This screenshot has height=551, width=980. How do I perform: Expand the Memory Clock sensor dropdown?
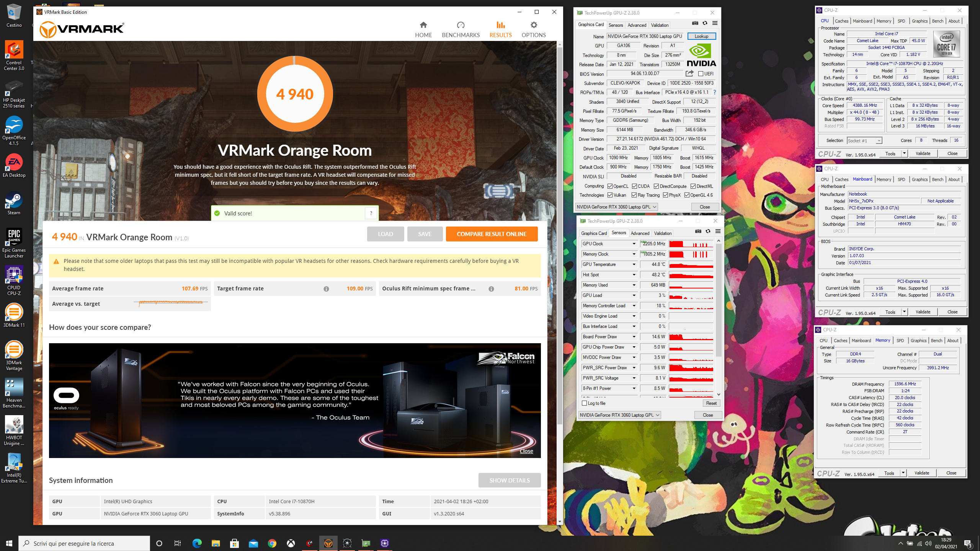click(x=634, y=254)
